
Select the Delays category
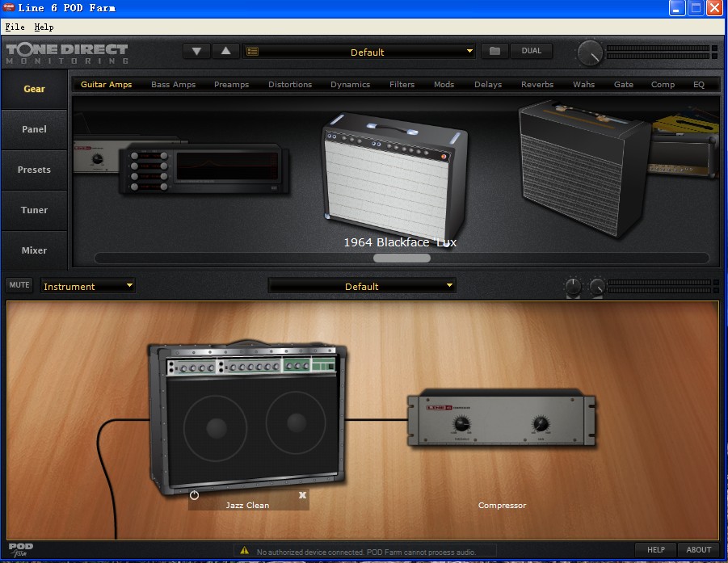pos(488,85)
